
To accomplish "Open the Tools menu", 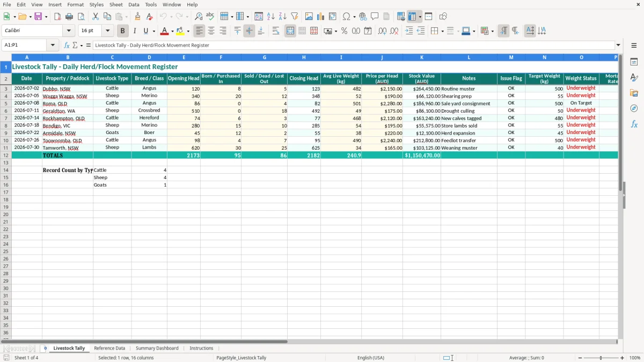I will coord(151,4).
